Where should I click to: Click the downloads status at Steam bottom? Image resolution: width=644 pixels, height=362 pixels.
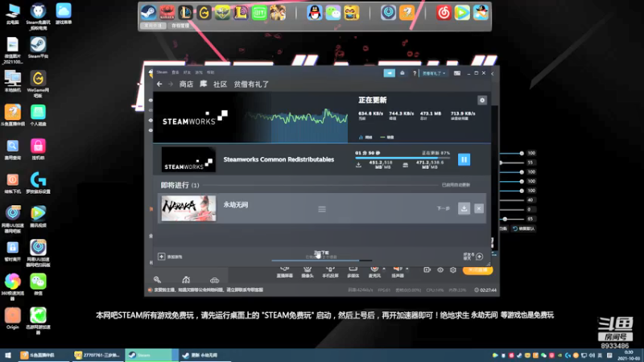coord(321,255)
